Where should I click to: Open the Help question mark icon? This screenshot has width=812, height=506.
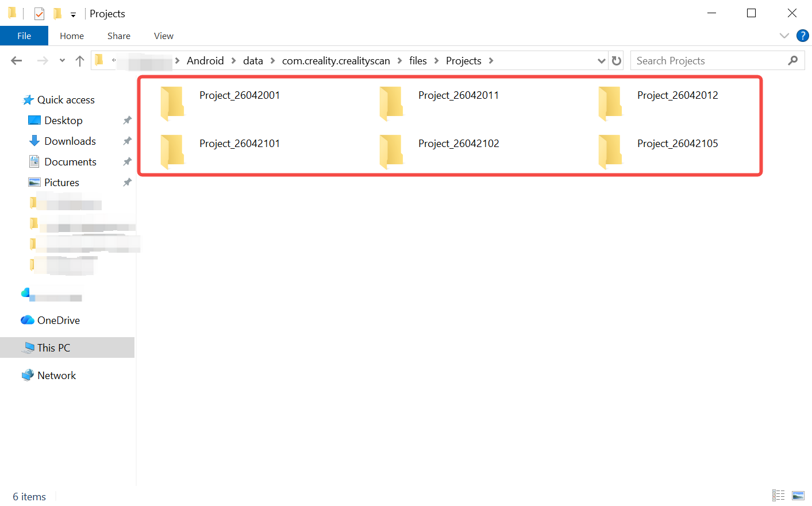tap(802, 36)
